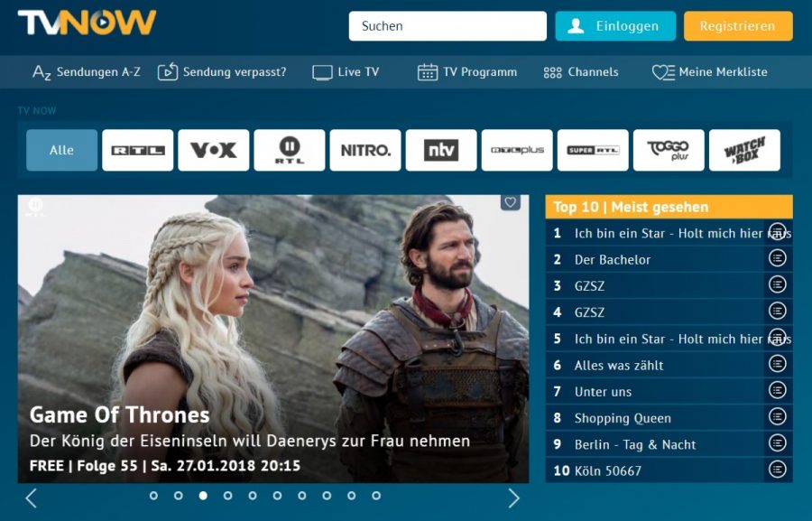Toggle heart favorite on Game Of Thrones banner

click(511, 203)
